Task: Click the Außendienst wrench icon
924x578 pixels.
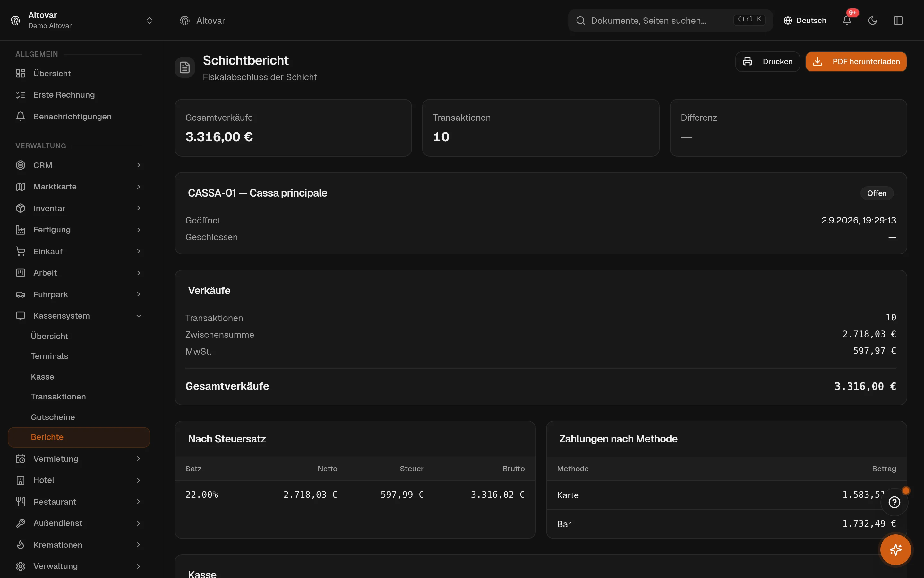Action: tap(21, 523)
